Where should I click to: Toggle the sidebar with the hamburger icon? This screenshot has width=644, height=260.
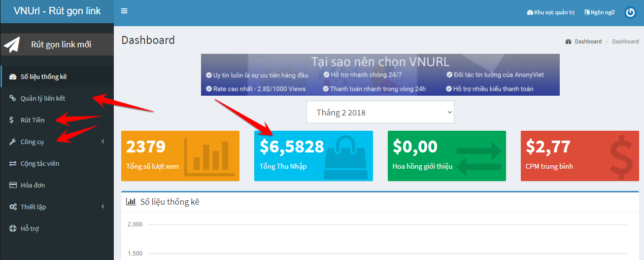(x=124, y=11)
